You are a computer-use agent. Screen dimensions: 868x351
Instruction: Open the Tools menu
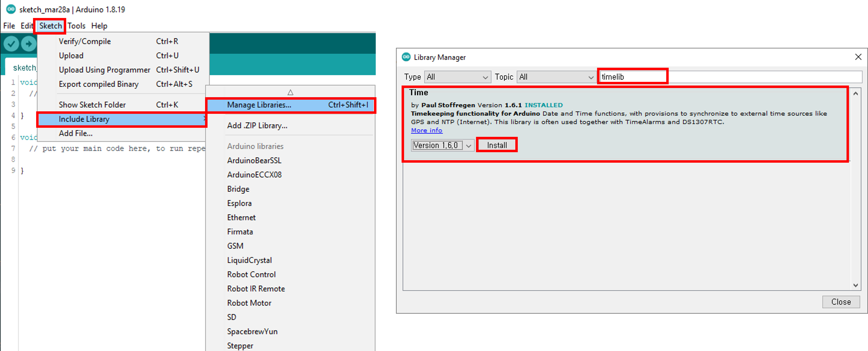(x=77, y=26)
